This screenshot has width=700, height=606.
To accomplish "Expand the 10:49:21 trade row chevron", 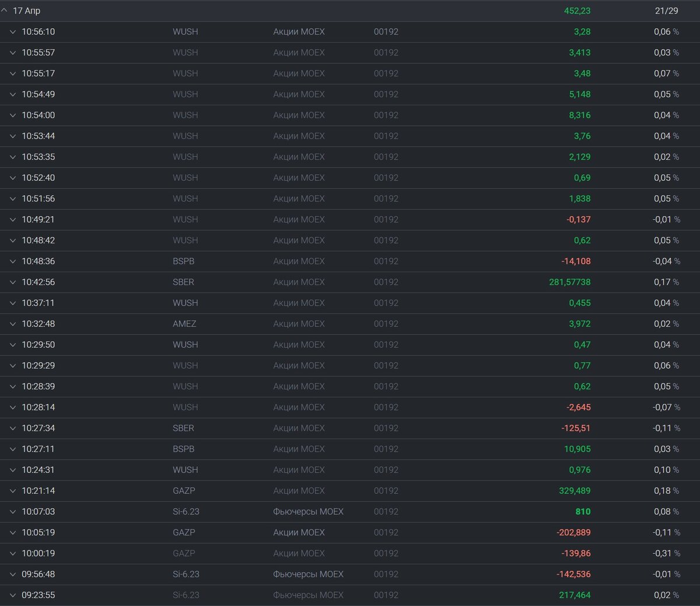I will pos(13,220).
